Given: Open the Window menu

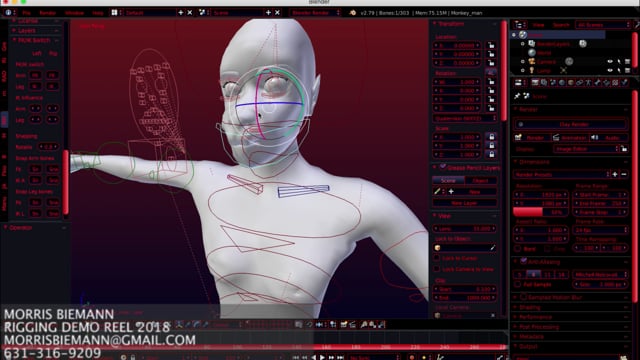Looking at the screenshot, I should point(74,13).
